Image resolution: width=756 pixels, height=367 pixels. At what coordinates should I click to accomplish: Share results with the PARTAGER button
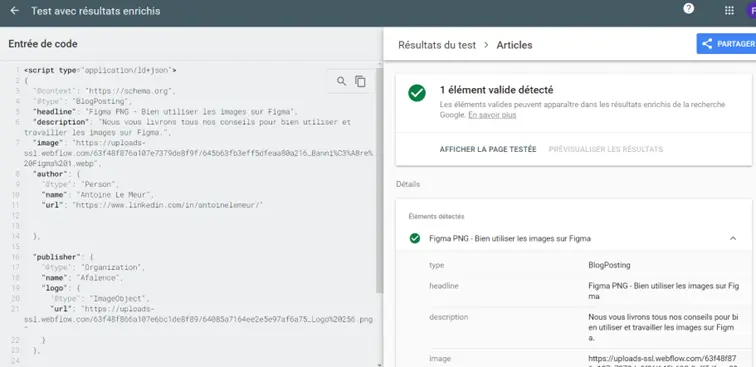coord(726,43)
